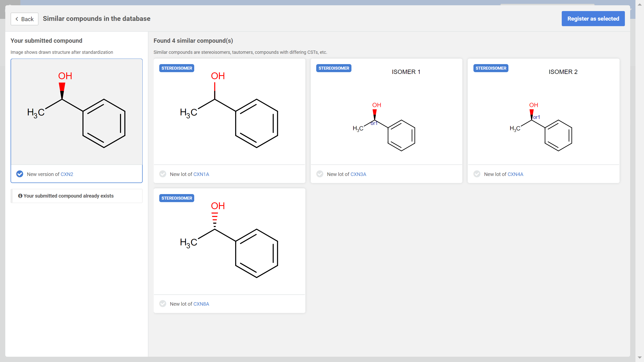Click the Back button
Image resolution: width=644 pixels, height=362 pixels.
[24, 19]
